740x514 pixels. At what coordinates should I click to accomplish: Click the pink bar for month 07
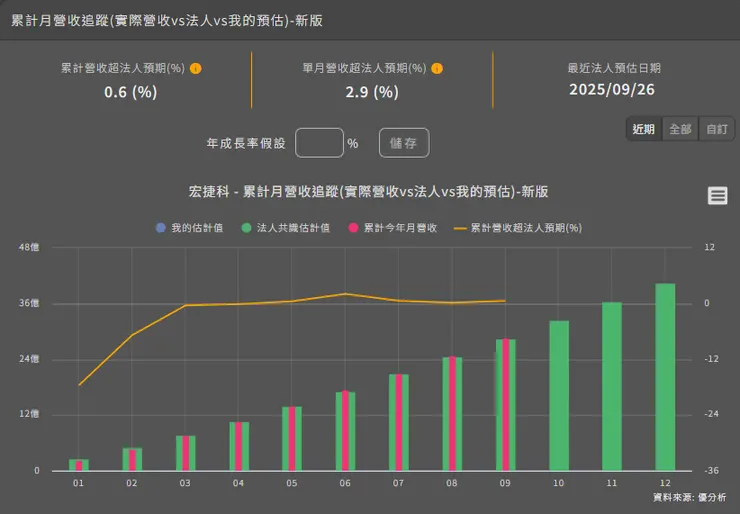399,422
